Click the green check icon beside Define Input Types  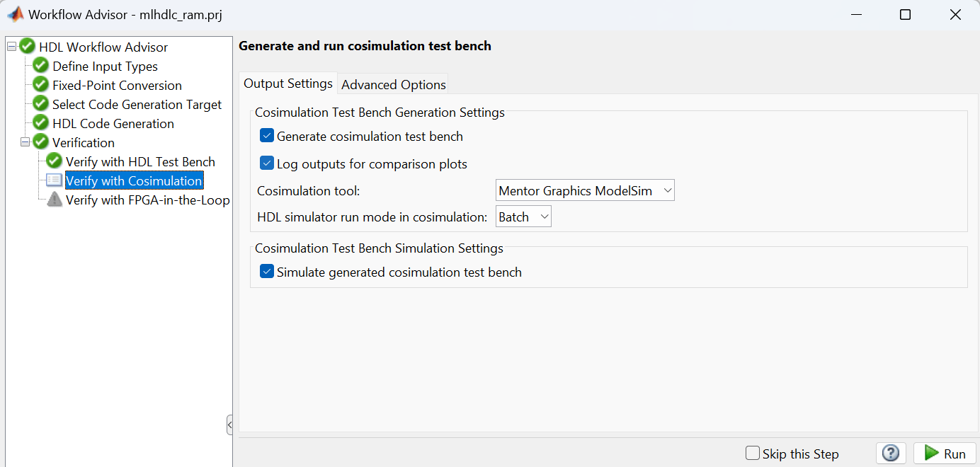[40, 67]
